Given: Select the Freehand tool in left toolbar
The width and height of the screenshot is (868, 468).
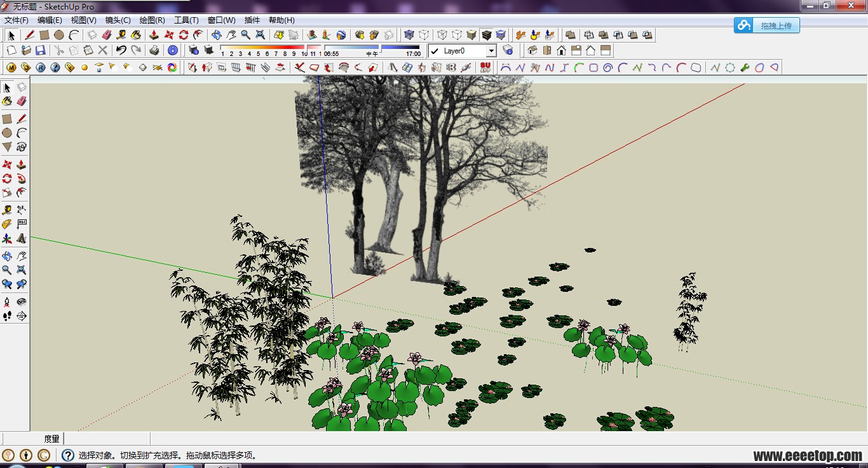Looking at the screenshot, I should click(22, 147).
